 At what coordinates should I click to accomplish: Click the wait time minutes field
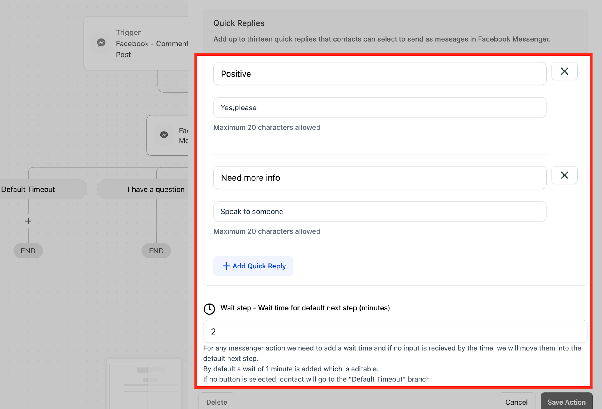pos(395,331)
